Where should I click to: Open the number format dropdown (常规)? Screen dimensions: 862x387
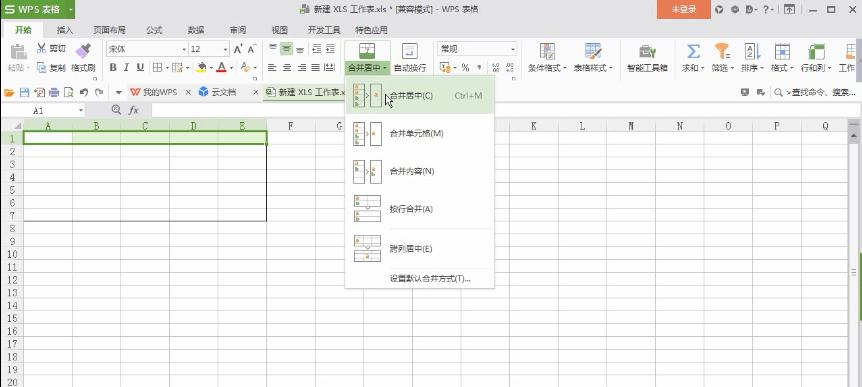pyautogui.click(x=512, y=49)
